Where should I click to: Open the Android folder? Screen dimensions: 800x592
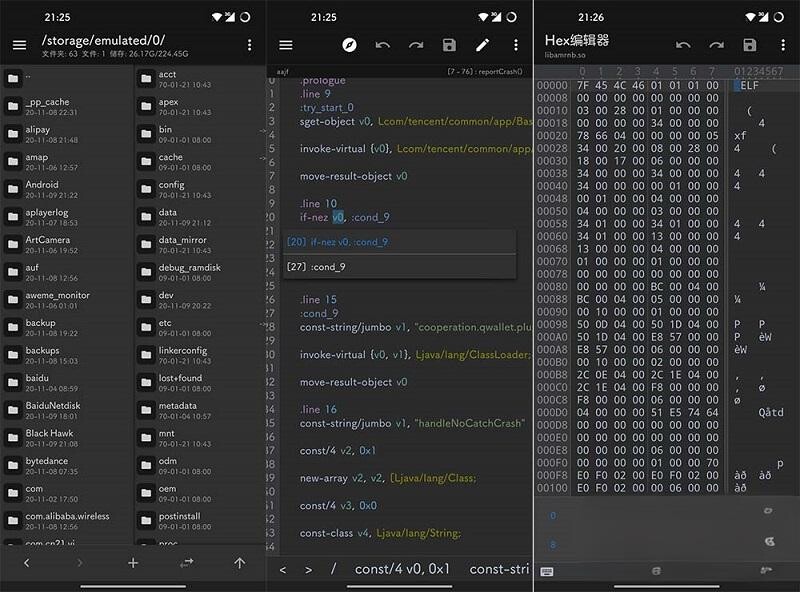[x=66, y=189]
